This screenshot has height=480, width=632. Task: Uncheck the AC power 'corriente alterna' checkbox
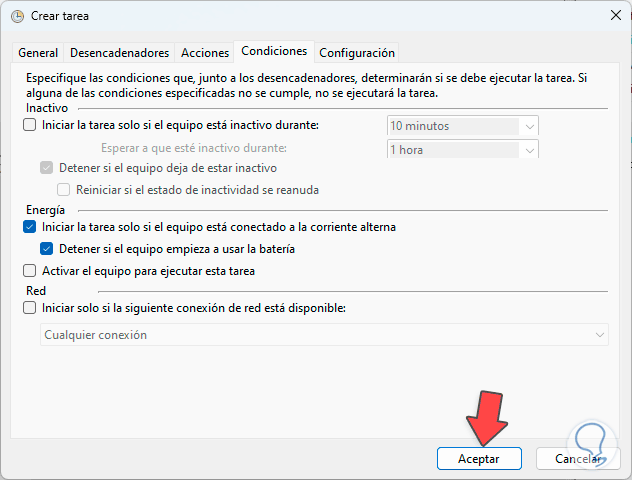[29, 227]
